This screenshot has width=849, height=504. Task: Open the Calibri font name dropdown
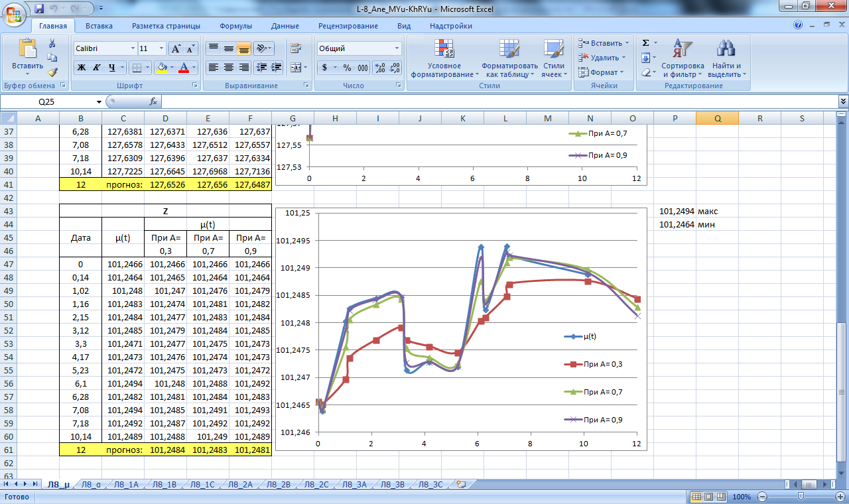click(x=131, y=48)
